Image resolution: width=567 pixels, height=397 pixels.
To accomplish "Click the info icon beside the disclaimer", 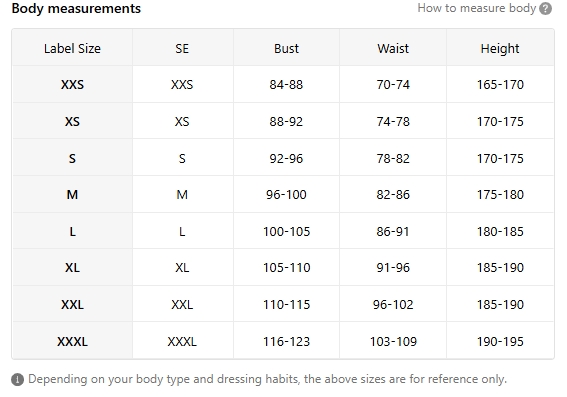I will click(x=17, y=380).
